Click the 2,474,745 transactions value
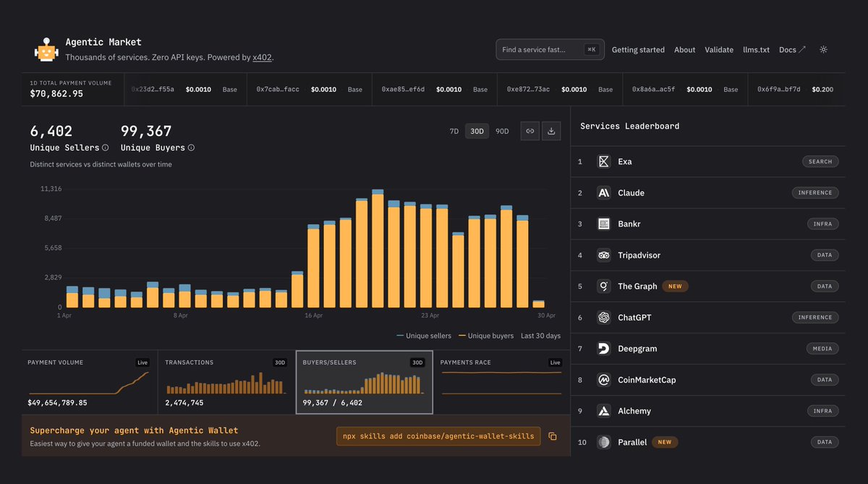The image size is (868, 484). (x=184, y=402)
